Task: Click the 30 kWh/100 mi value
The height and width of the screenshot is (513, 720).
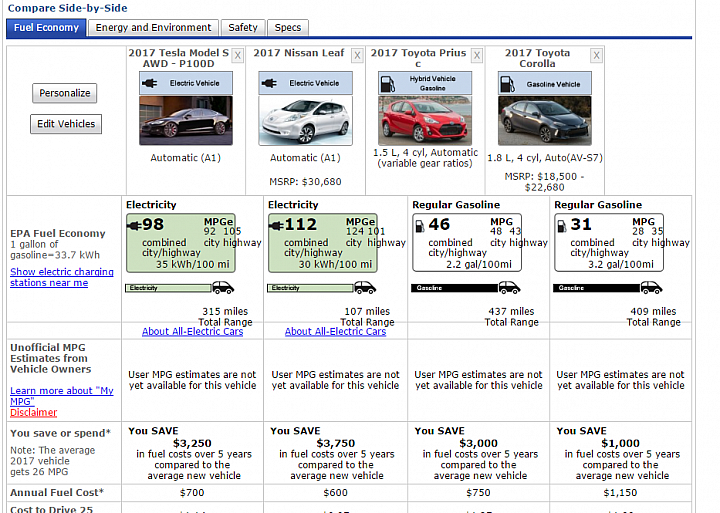Action: (335, 265)
